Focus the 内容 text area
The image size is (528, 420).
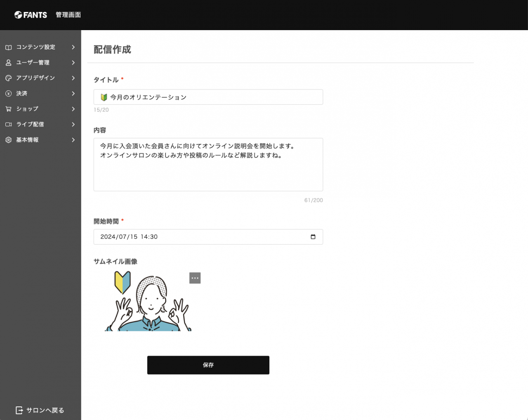click(x=208, y=165)
